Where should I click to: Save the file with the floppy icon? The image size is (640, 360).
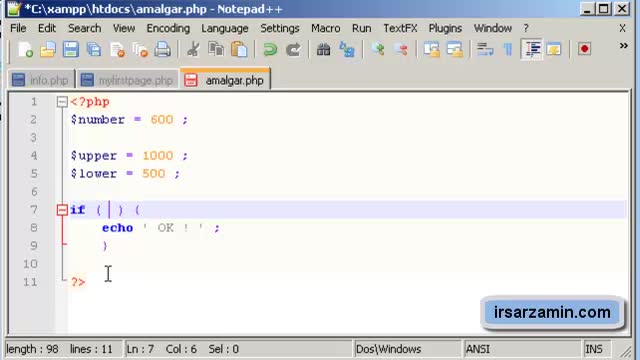click(71, 49)
